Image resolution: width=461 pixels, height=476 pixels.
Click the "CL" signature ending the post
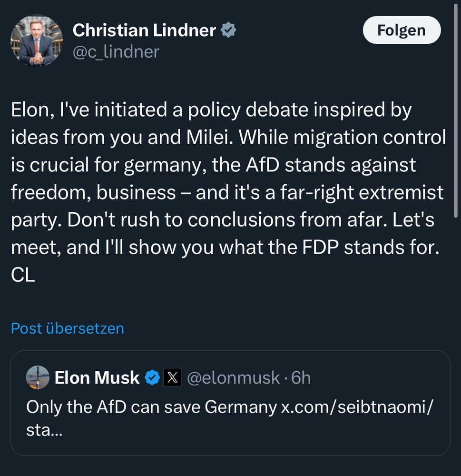click(23, 276)
